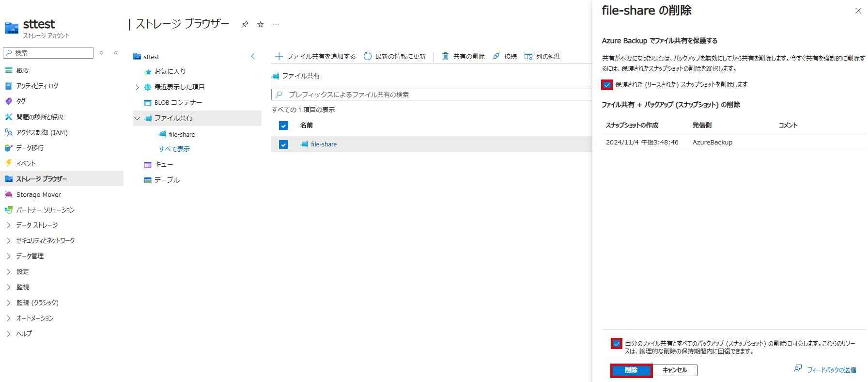Uncheck the file-share row checkbox
Image resolution: width=868 pixels, height=382 pixels.
[x=284, y=144]
